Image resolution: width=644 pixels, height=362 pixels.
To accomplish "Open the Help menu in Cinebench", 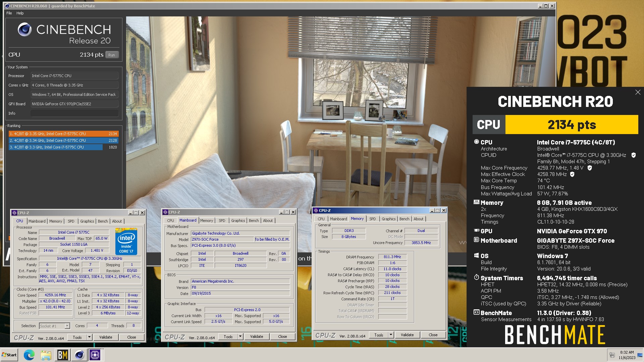I will click(20, 13).
